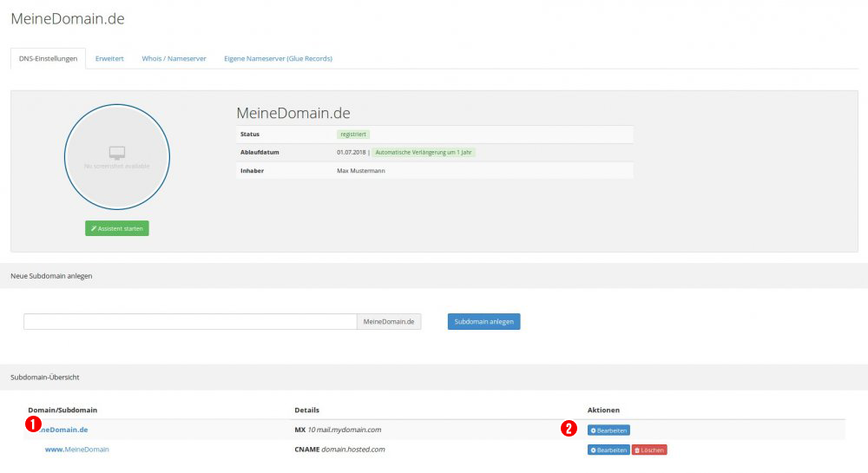Click the Aktionen column header
The width and height of the screenshot is (868, 473).
[x=603, y=410]
